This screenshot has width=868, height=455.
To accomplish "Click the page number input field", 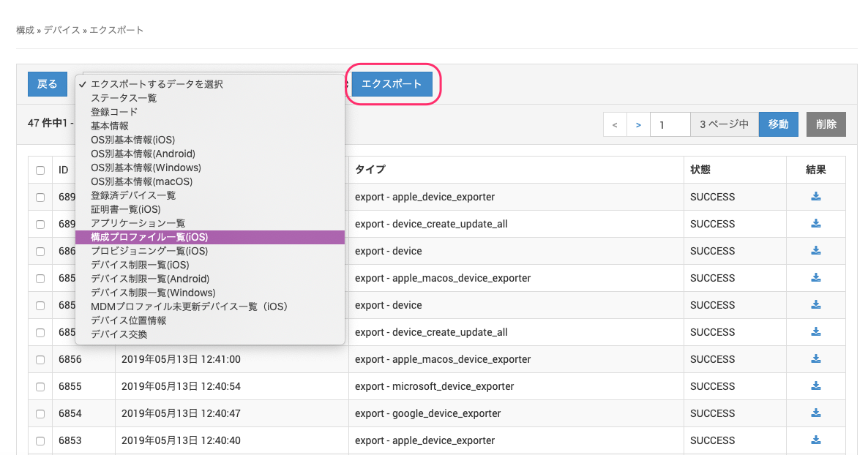I will click(670, 125).
